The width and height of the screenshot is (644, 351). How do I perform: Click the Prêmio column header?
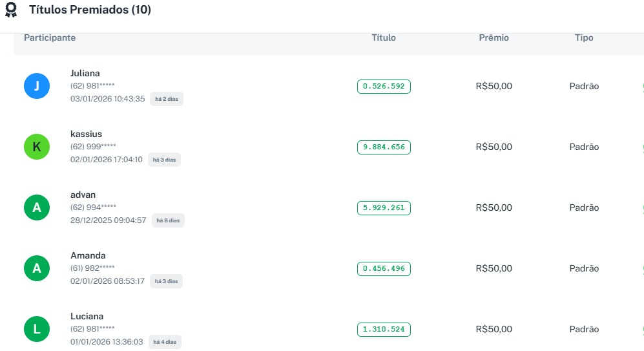493,38
